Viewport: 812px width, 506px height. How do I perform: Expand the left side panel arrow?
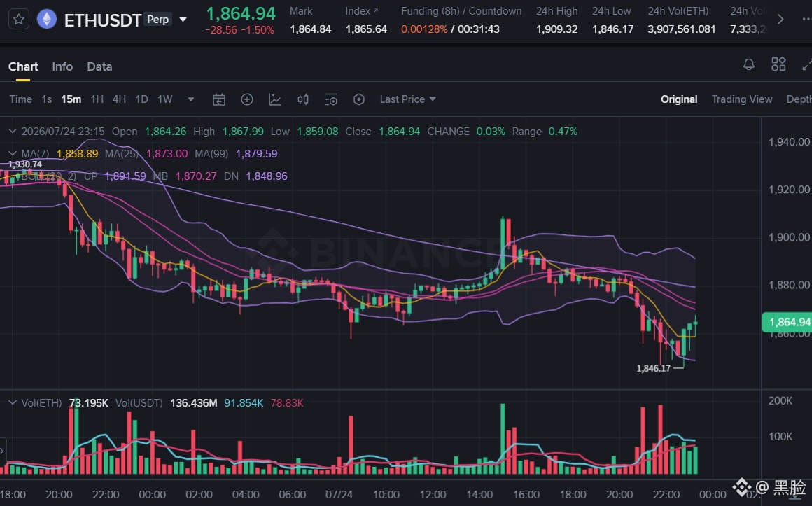(3, 451)
